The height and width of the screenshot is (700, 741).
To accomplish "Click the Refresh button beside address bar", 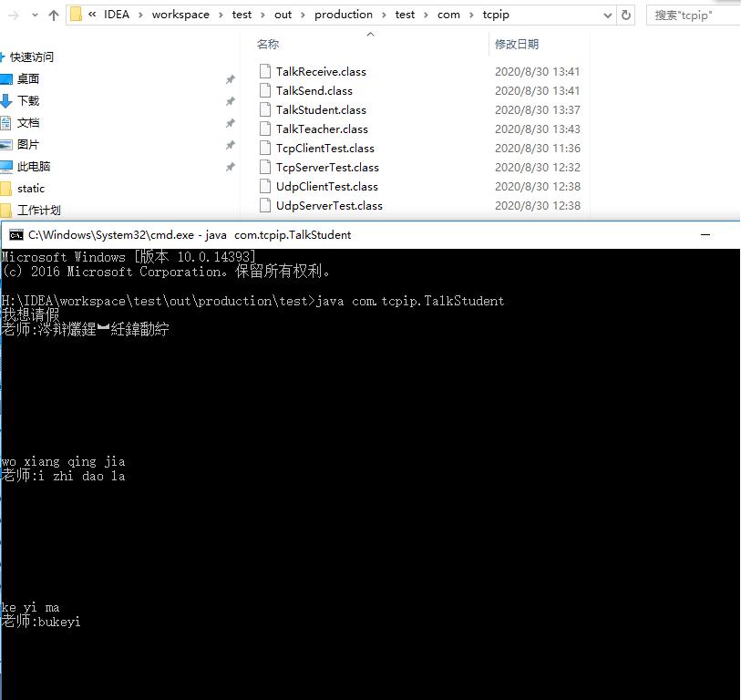I will 625,15.
